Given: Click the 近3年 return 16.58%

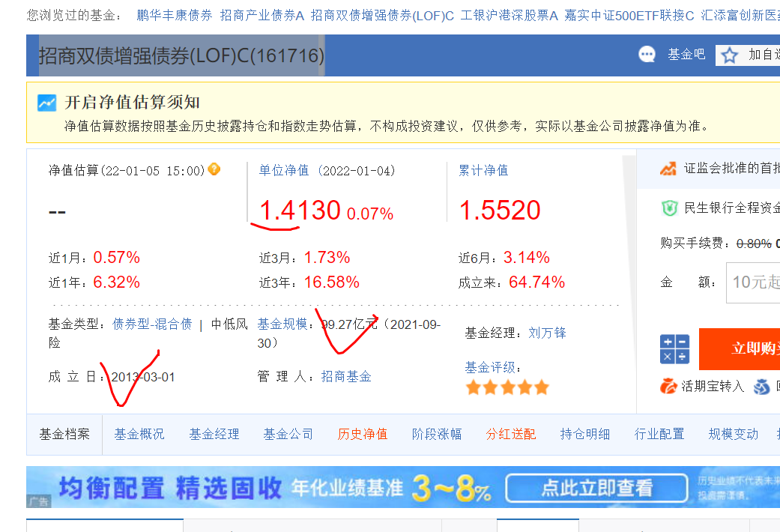Looking at the screenshot, I should 331,282.
